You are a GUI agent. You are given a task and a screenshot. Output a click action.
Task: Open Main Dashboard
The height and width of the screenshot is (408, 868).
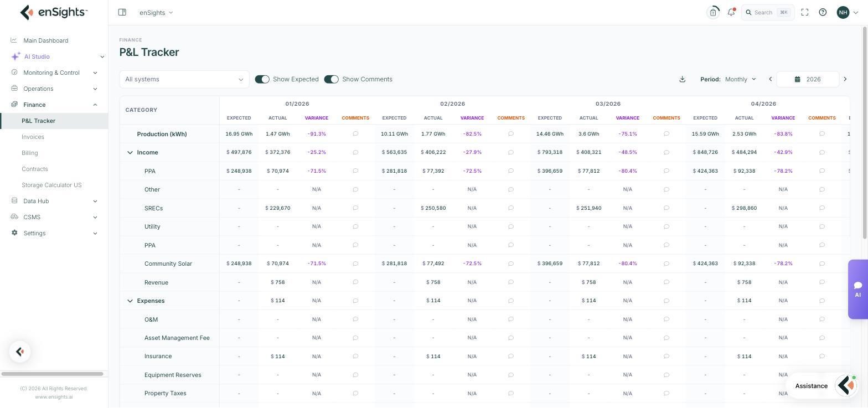tap(54, 40)
